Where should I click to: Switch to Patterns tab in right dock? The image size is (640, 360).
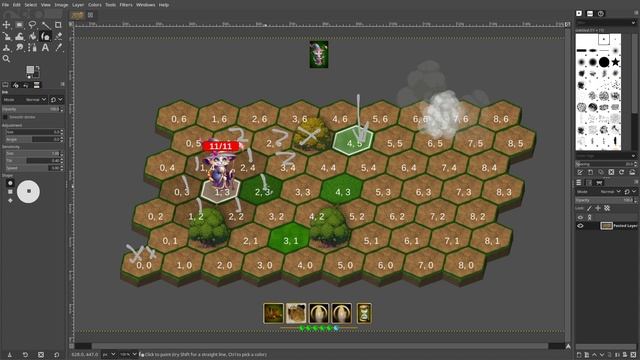click(x=590, y=13)
